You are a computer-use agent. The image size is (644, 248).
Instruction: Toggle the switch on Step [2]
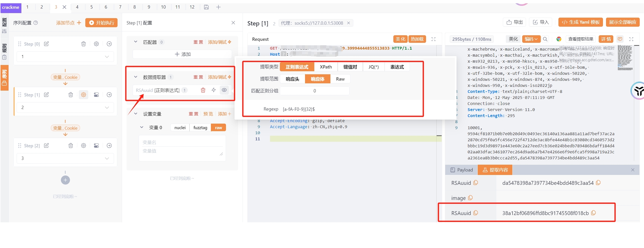(96, 146)
